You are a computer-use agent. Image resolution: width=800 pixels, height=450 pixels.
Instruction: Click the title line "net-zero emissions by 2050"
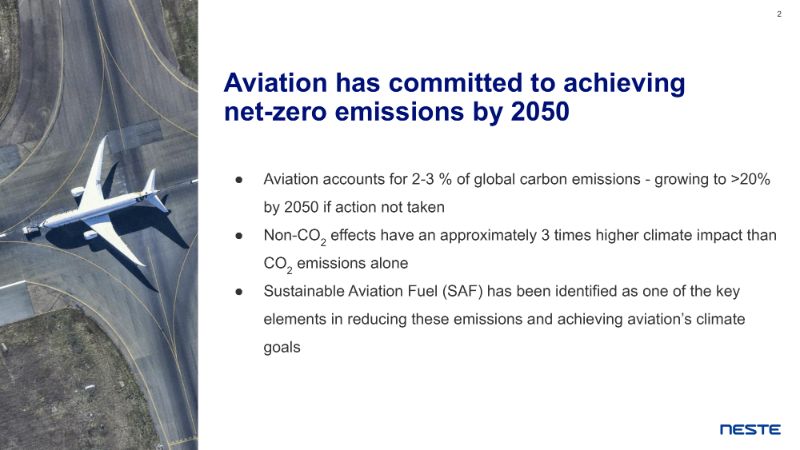point(396,112)
